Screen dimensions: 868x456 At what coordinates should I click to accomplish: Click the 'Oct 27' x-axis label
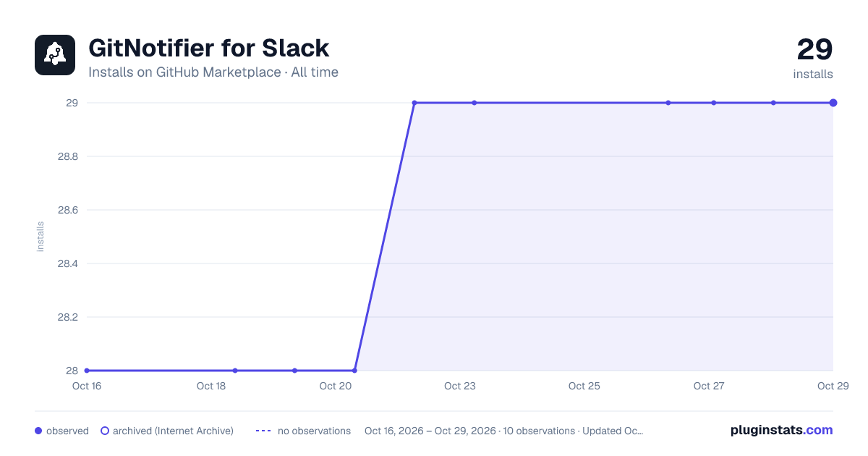point(709,386)
